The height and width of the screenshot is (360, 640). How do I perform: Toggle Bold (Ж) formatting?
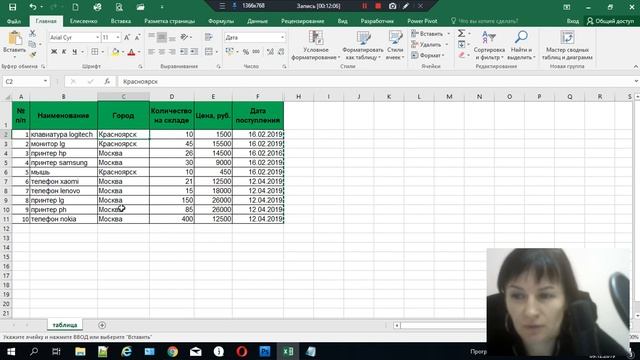point(54,52)
